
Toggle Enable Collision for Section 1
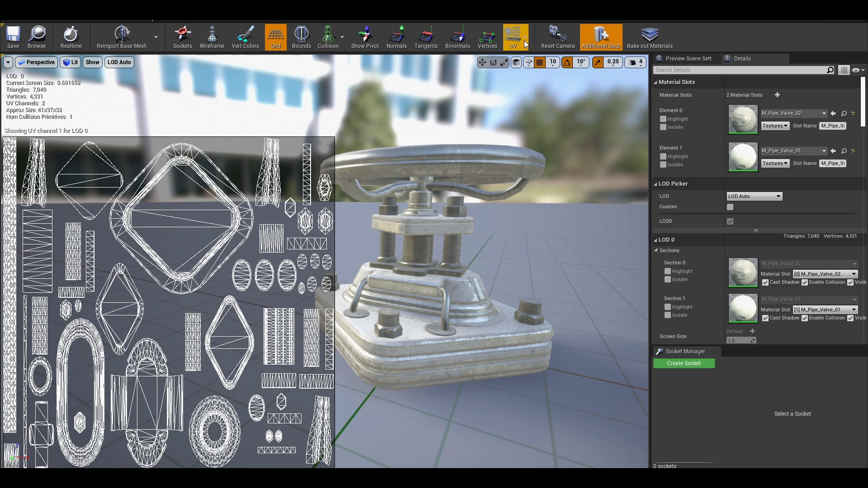[805, 318]
